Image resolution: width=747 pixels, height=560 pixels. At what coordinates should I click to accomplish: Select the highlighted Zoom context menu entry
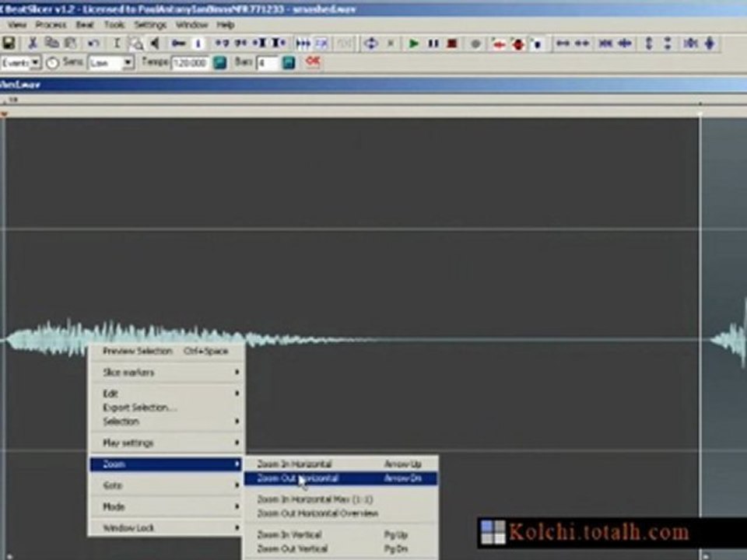[167, 464]
